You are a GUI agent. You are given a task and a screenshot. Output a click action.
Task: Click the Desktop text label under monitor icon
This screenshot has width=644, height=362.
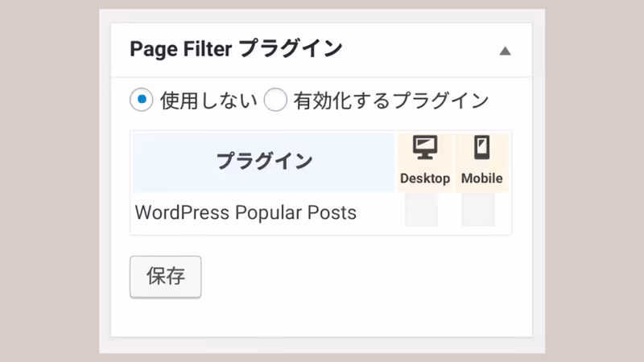click(424, 179)
